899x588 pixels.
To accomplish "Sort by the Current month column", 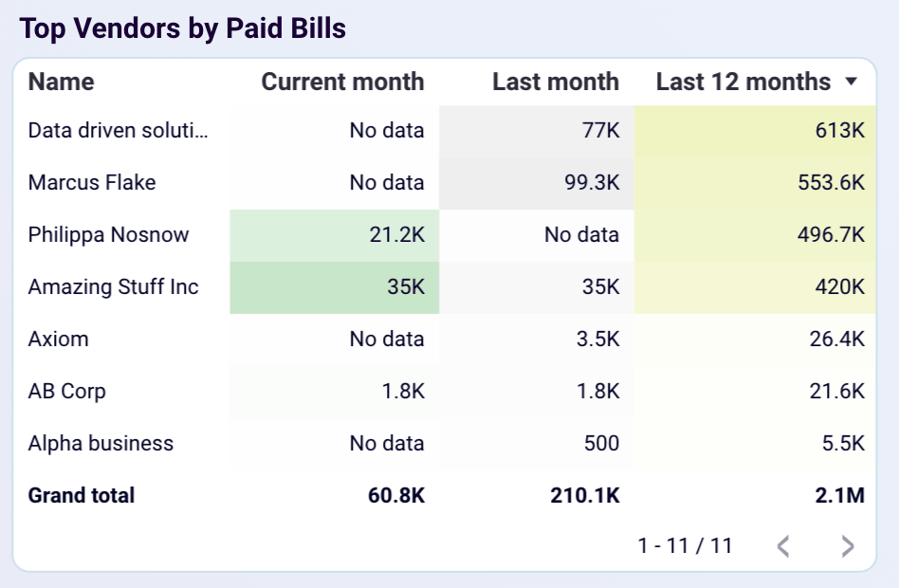I will tap(340, 83).
